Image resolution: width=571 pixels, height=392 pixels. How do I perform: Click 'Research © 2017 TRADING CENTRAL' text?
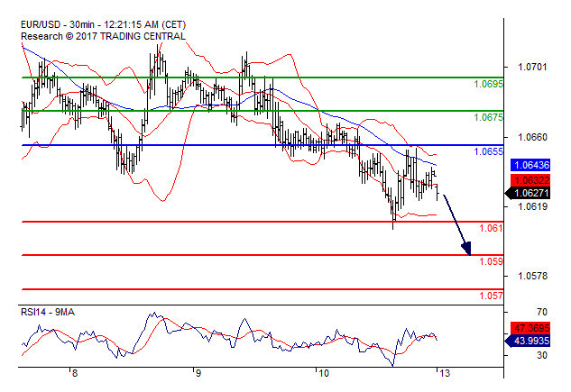click(104, 36)
